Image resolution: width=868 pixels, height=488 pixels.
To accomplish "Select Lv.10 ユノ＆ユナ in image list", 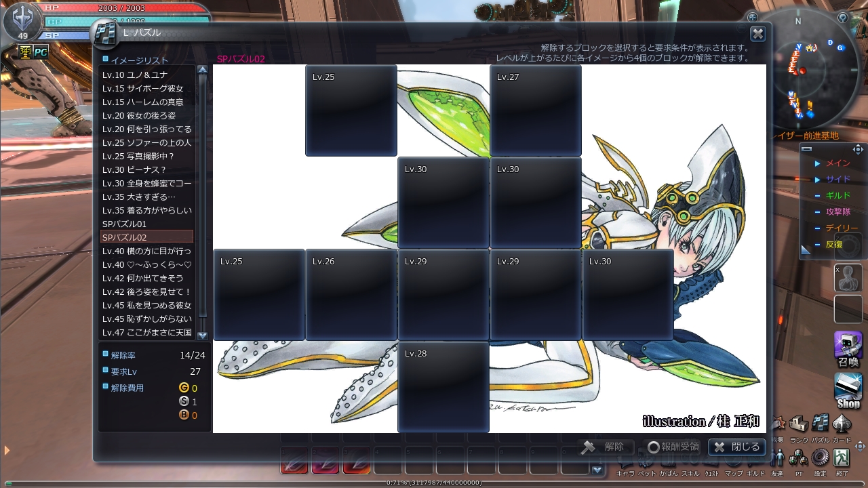I will [x=147, y=75].
